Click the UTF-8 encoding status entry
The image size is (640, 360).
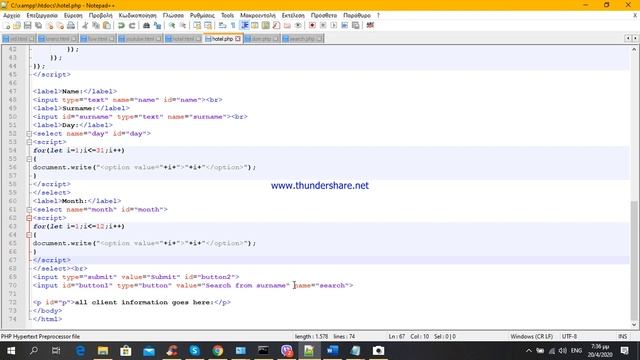click(569, 336)
